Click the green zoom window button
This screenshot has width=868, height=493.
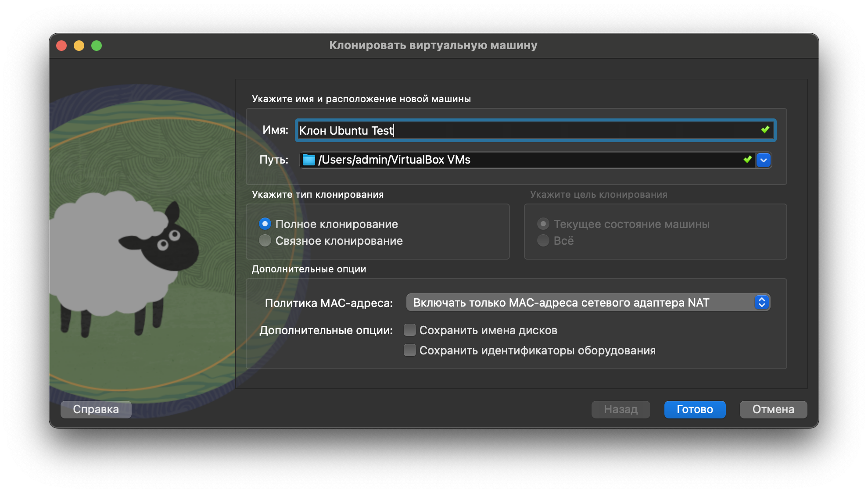pyautogui.click(x=97, y=46)
